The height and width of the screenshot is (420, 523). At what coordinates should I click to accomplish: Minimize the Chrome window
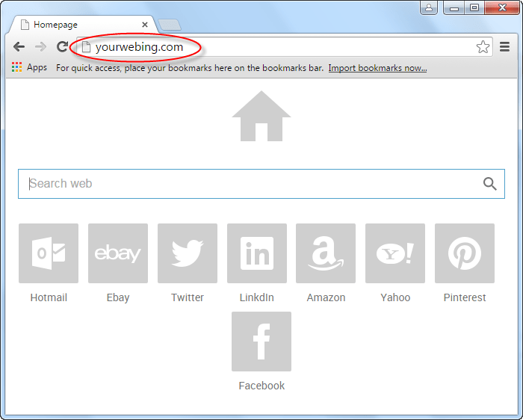click(454, 7)
